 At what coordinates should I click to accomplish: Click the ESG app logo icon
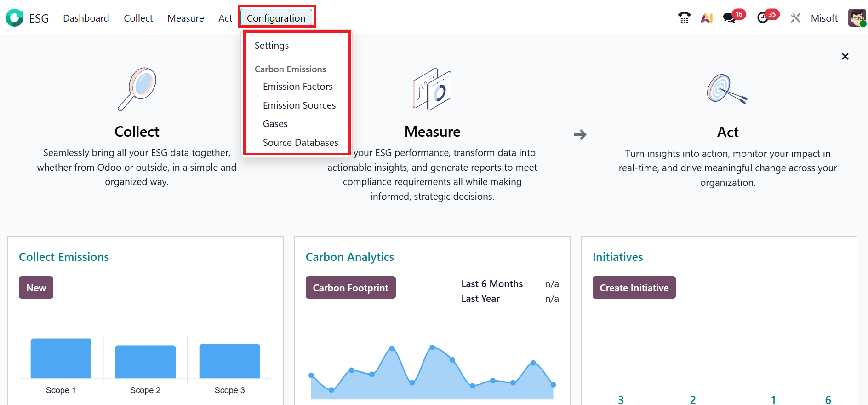[14, 18]
